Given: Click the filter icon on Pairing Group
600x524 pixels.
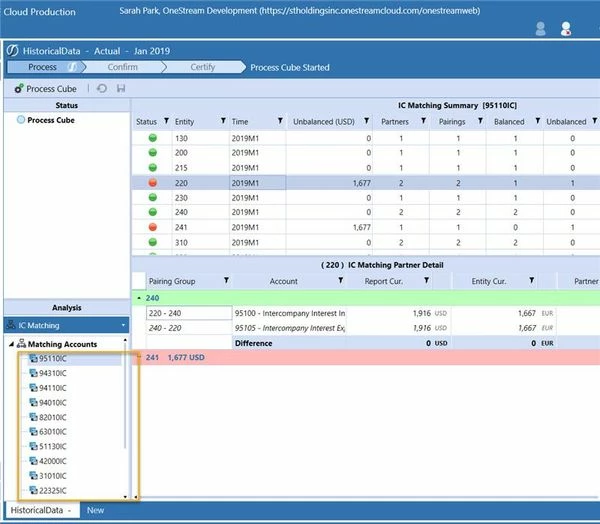Looking at the screenshot, I should pos(227,281).
